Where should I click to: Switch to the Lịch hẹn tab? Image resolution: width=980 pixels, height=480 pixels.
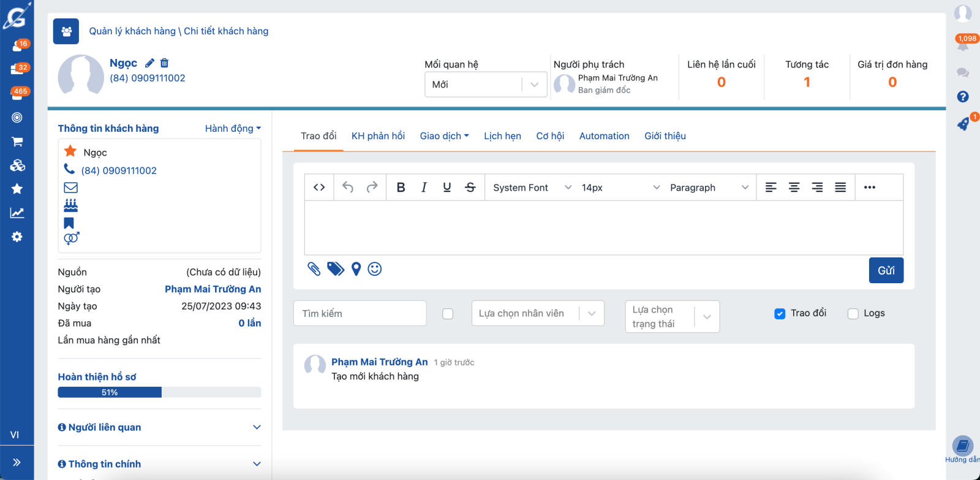[502, 136]
